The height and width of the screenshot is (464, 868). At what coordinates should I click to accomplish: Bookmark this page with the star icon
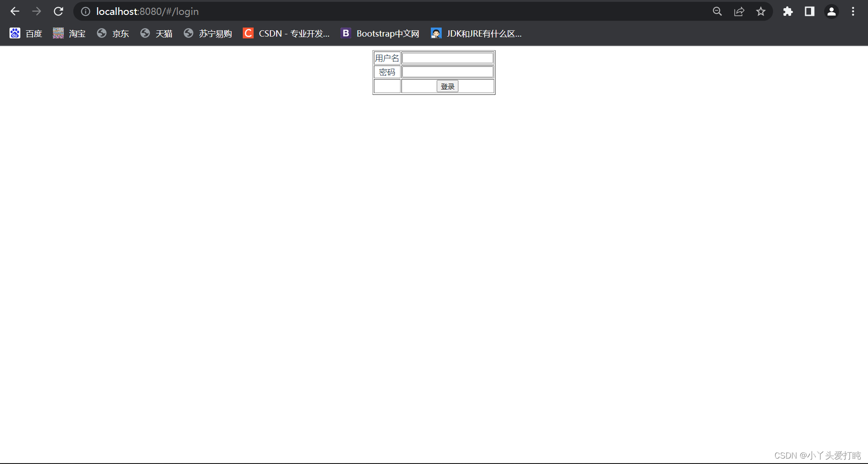(761, 11)
